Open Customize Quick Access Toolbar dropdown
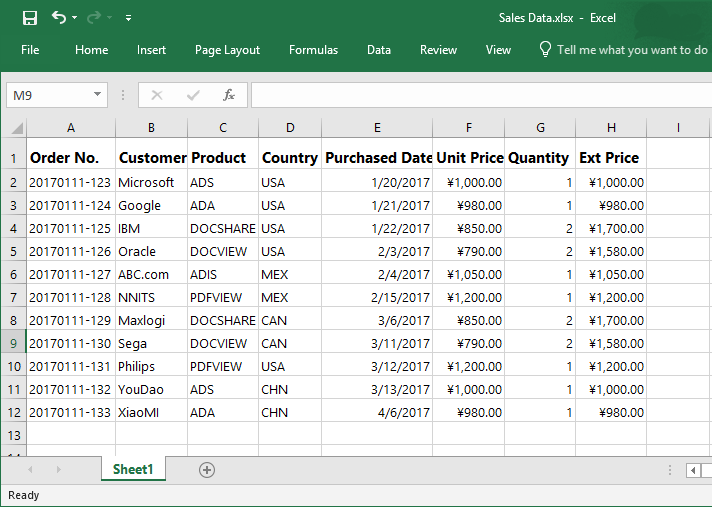The image size is (712, 507). [129, 18]
